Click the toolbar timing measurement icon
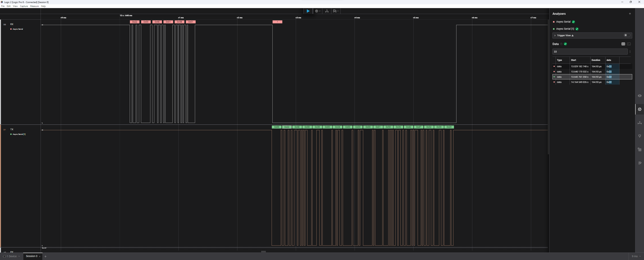The height and width of the screenshot is (260, 644). (x=326, y=11)
